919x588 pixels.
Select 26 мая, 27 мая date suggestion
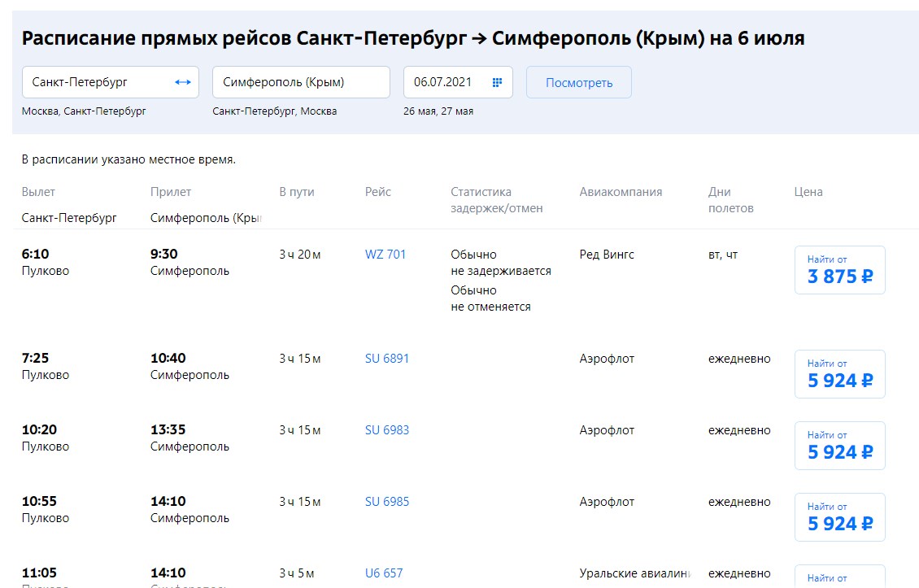[438, 111]
